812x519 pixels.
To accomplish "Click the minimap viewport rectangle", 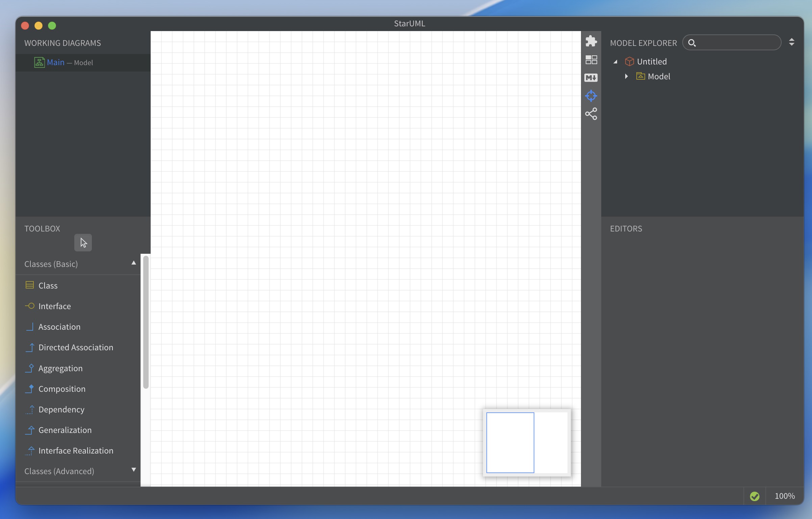I will point(510,442).
